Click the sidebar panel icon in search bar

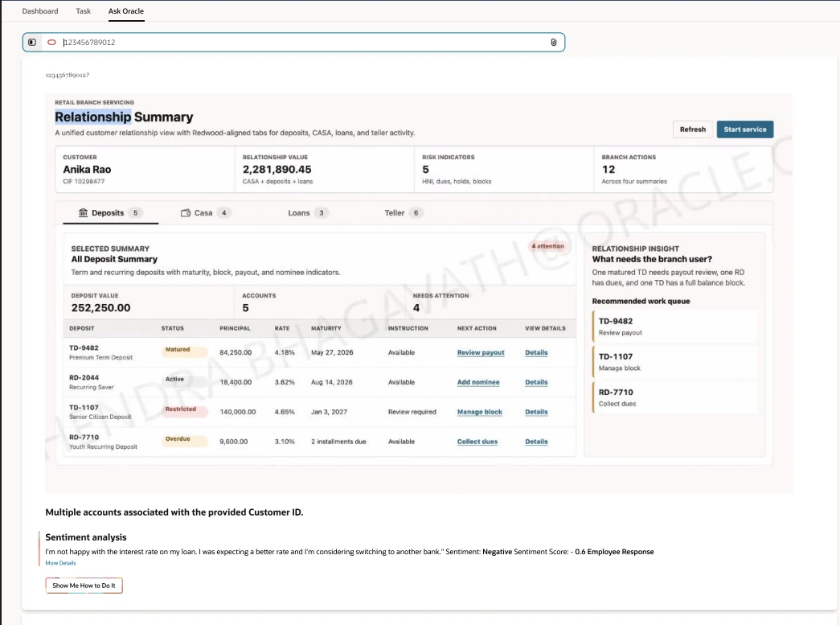32,43
